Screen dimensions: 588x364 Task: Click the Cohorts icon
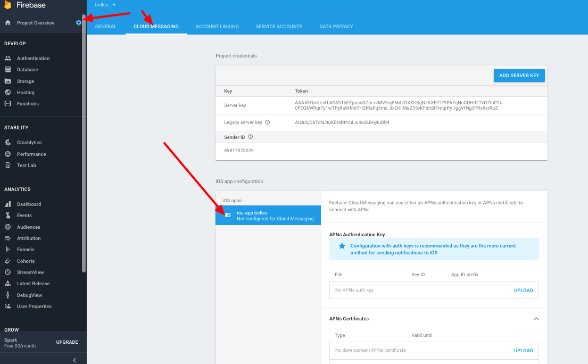pos(7,261)
